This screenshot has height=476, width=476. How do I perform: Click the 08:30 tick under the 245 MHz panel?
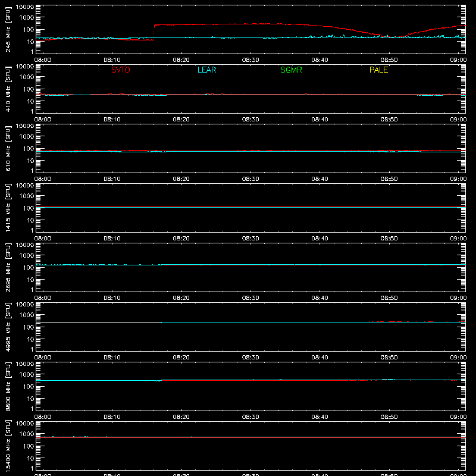click(x=250, y=60)
